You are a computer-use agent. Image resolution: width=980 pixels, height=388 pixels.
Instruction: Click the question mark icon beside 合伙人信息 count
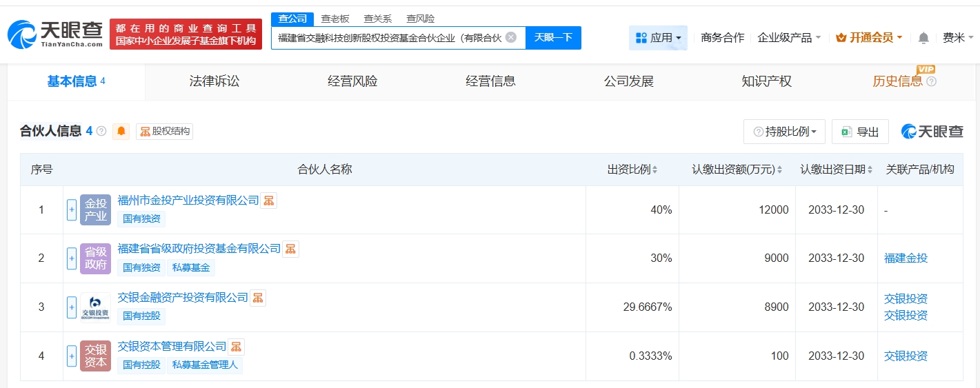[x=101, y=131]
